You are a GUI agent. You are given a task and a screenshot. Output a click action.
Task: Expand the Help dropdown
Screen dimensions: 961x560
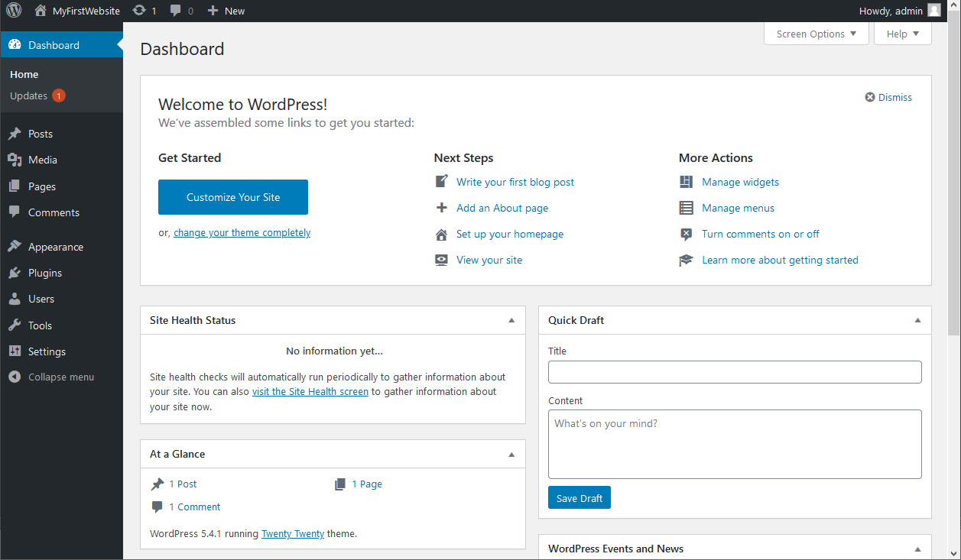tap(902, 34)
